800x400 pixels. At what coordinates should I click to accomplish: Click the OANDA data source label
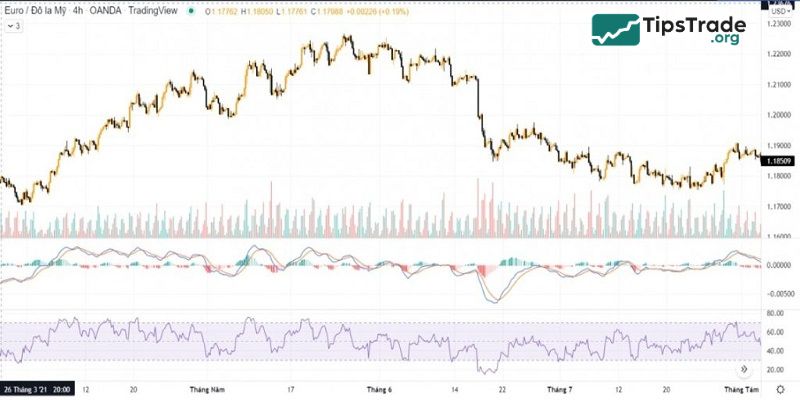coord(110,11)
